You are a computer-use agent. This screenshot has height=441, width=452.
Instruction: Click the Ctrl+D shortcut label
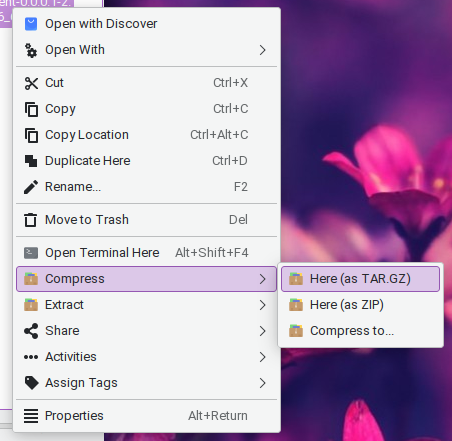click(230, 161)
